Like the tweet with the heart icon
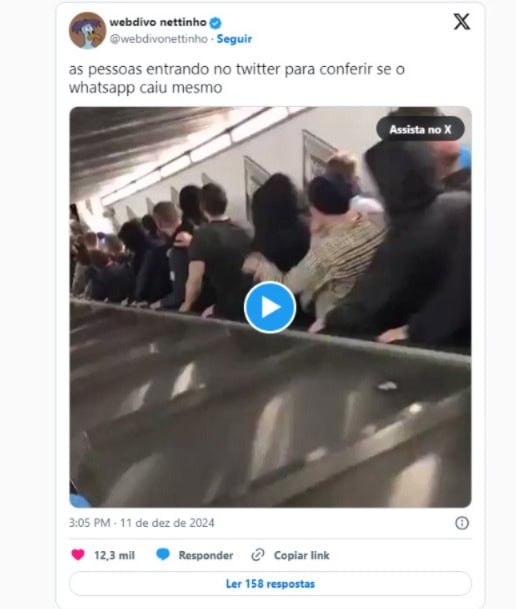Screen dimensions: 516x609 (x=78, y=554)
